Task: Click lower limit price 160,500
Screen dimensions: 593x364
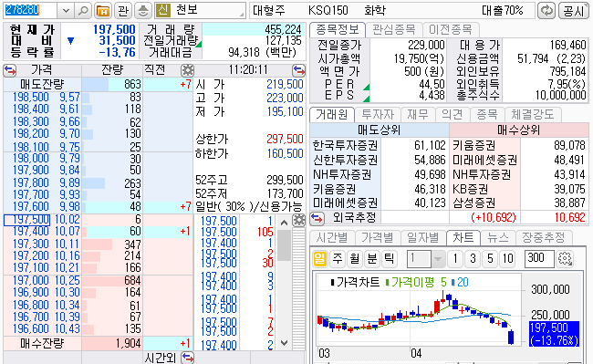Action: coord(285,154)
